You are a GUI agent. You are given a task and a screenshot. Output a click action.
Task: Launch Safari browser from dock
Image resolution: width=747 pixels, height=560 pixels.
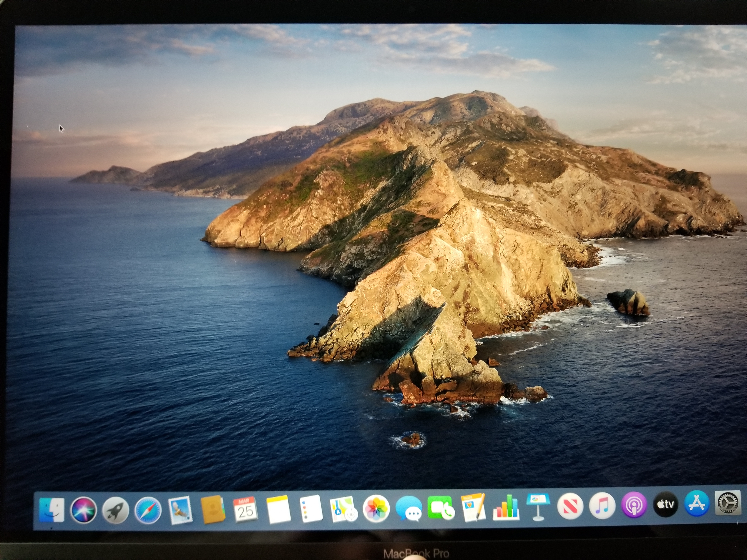[148, 510]
